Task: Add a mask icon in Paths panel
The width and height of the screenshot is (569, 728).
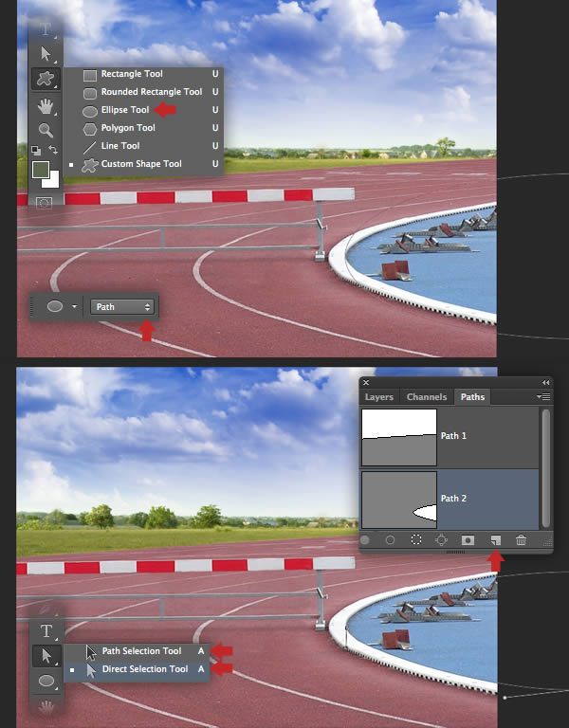Action: click(x=468, y=540)
